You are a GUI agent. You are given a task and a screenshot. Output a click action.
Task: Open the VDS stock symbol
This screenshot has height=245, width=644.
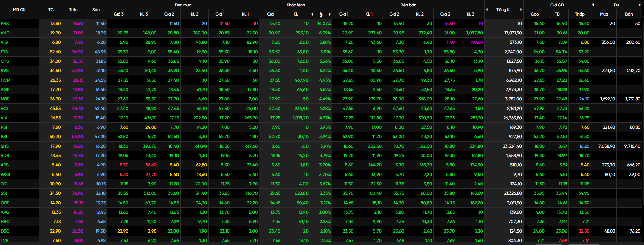click(5, 156)
